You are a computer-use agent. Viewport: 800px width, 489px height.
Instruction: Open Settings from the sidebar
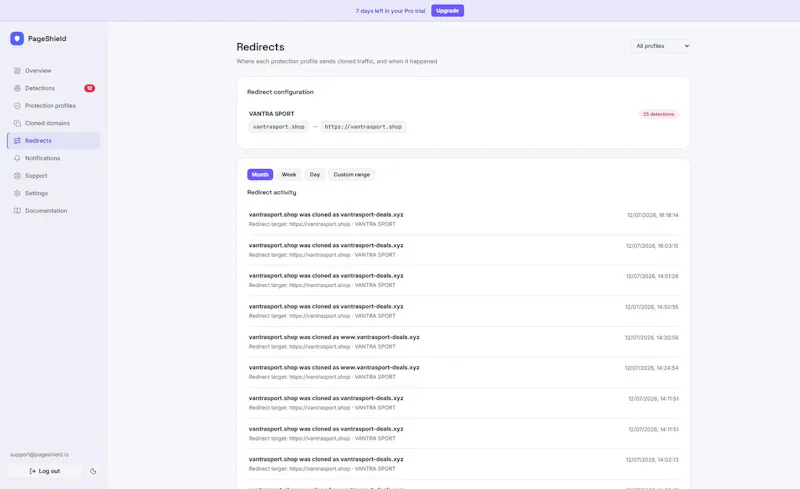pyautogui.click(x=54, y=193)
